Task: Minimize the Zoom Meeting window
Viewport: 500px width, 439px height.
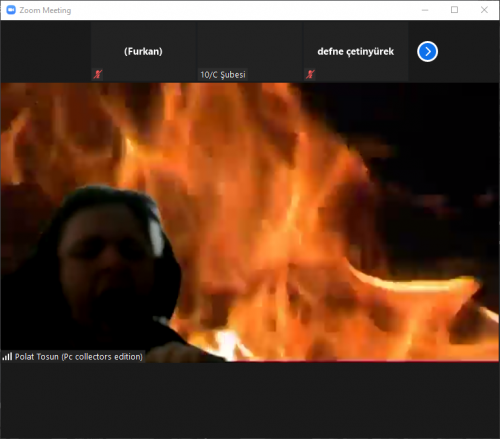Action: 425,10
